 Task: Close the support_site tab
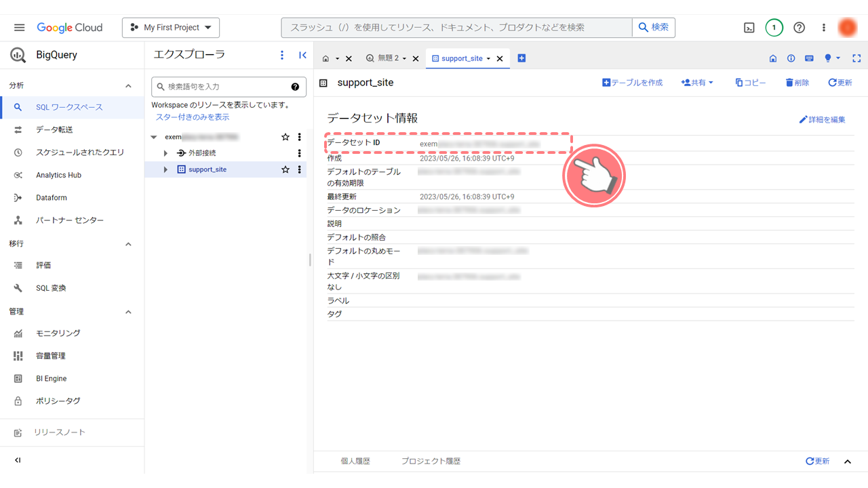500,59
